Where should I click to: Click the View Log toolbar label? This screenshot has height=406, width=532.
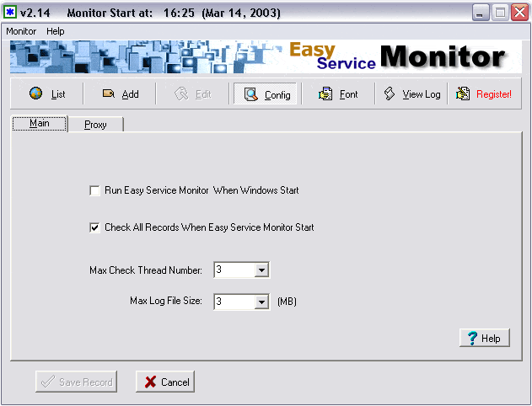pyautogui.click(x=422, y=94)
